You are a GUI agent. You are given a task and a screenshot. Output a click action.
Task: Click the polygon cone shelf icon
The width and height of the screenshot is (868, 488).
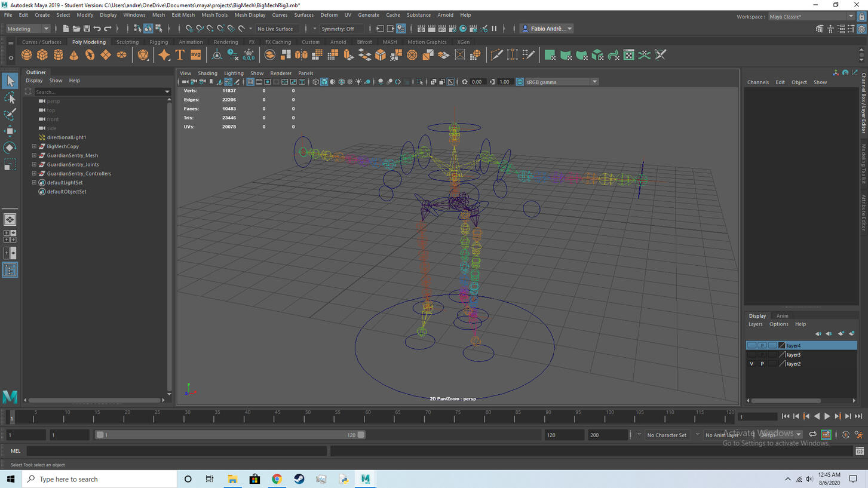(x=74, y=55)
